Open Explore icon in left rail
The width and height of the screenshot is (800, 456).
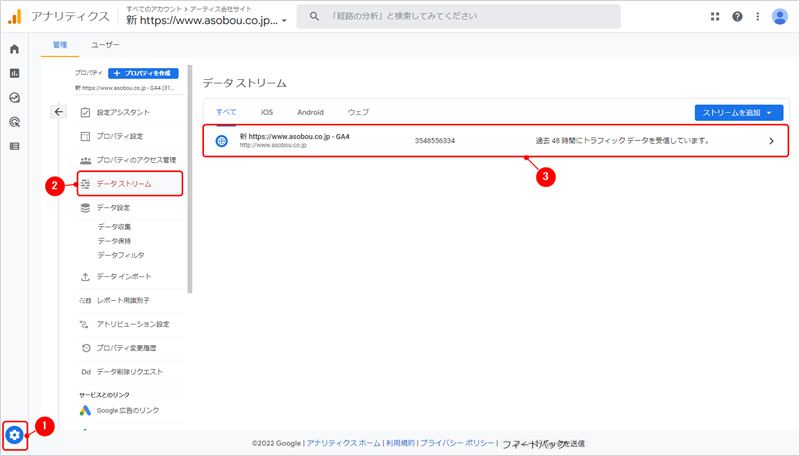[x=14, y=97]
